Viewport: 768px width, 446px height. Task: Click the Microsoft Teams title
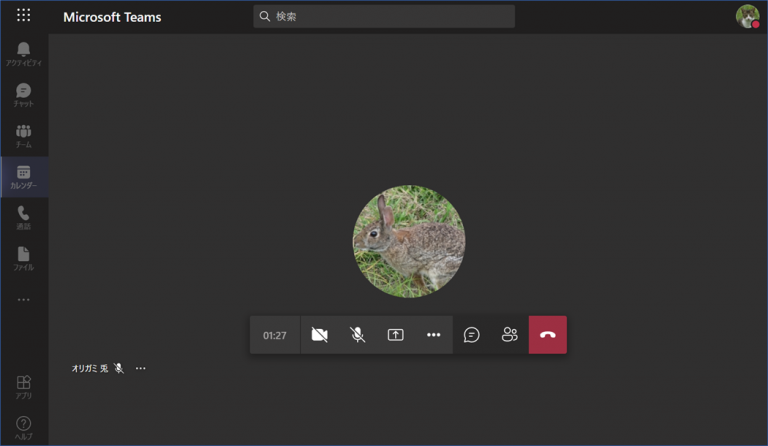112,17
